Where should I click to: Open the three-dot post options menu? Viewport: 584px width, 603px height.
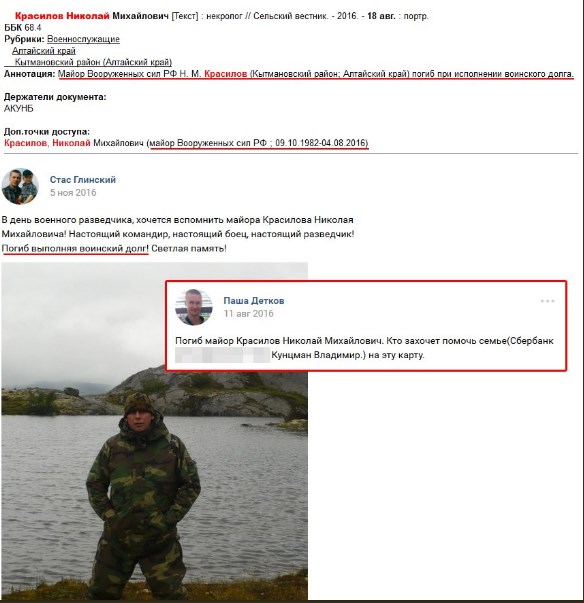pyautogui.click(x=547, y=301)
